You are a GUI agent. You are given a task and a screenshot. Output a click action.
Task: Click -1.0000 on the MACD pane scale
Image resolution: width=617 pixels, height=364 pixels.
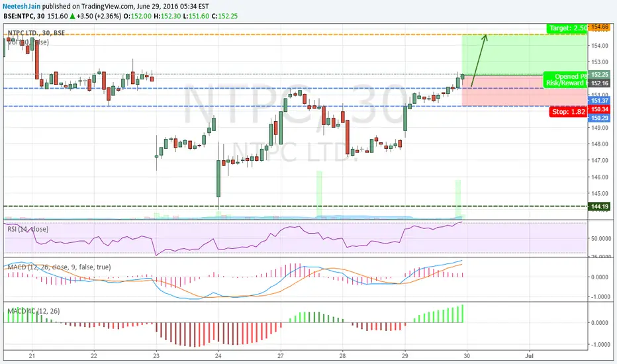pos(600,296)
